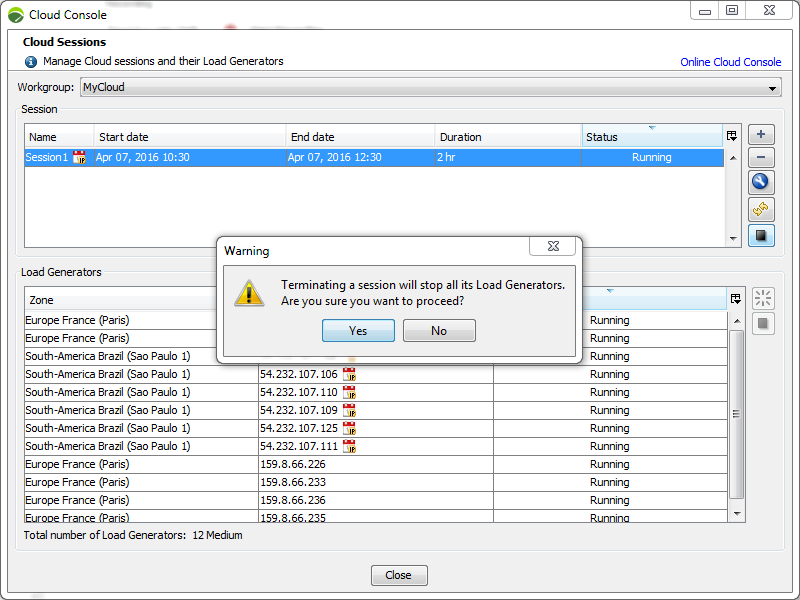Click Total number of Load Generators text
Screen dimensions: 800x600
click(133, 535)
